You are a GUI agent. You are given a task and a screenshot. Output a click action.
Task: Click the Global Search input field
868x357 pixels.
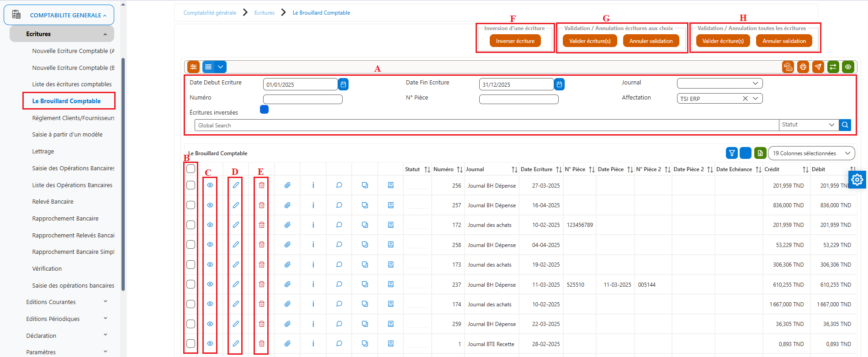(x=487, y=125)
